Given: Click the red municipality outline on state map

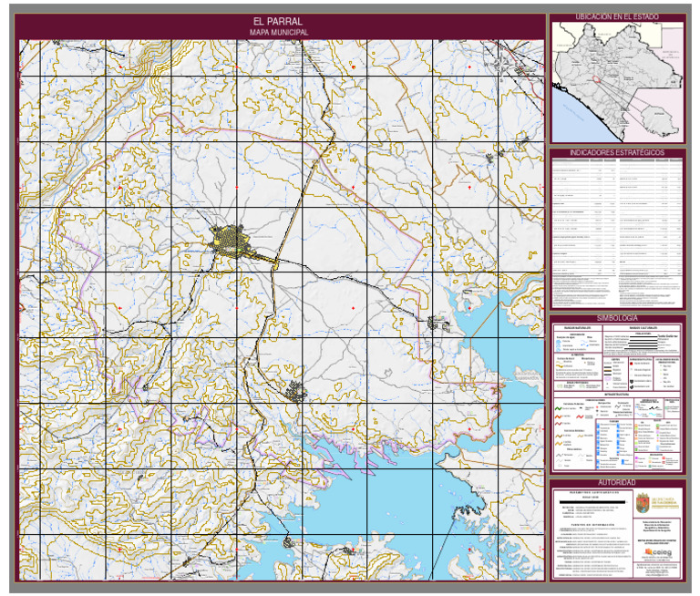Looking at the screenshot, I should pyautogui.click(x=598, y=78).
